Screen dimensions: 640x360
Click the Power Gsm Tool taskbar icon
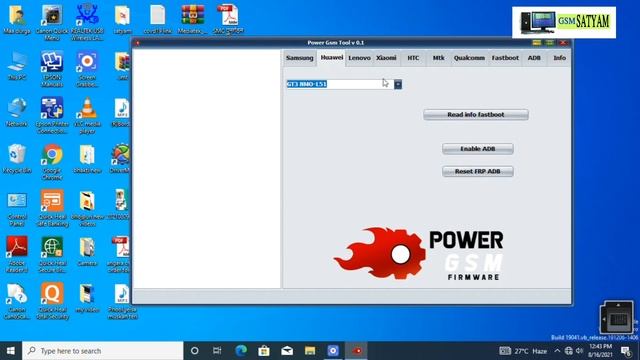pyautogui.click(x=357, y=351)
